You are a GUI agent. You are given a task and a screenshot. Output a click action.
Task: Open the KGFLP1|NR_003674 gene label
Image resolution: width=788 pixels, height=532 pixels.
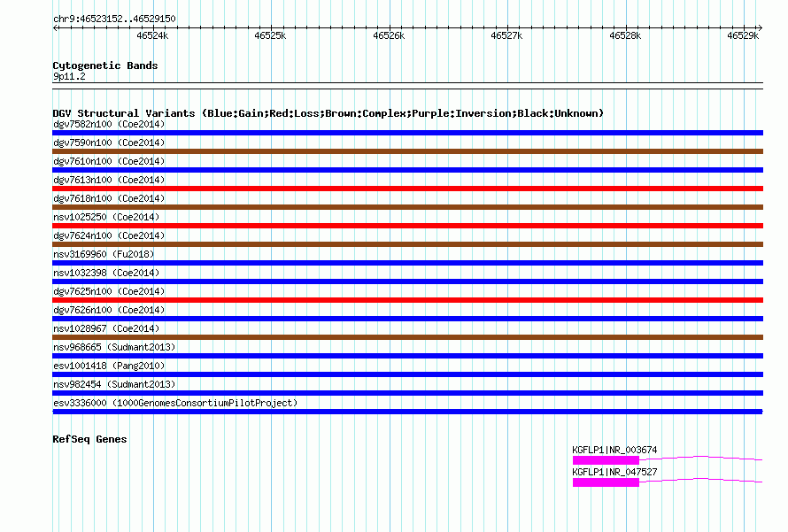(x=614, y=450)
